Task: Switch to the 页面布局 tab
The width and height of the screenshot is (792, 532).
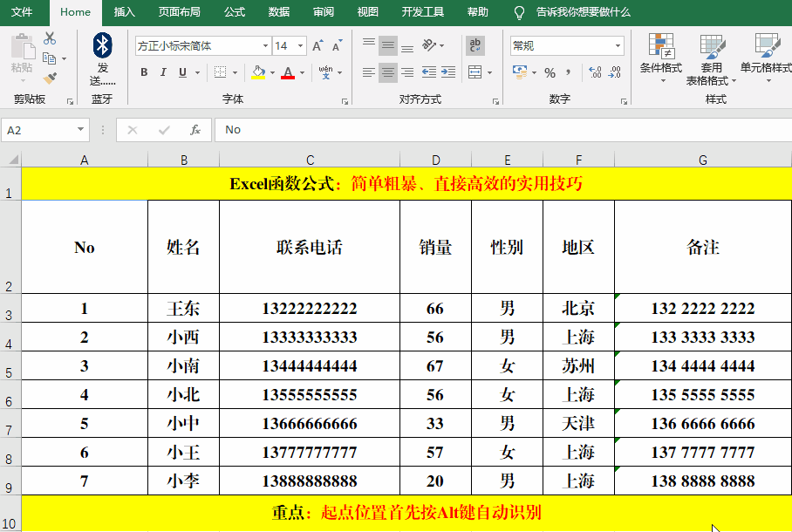Action: (x=180, y=11)
